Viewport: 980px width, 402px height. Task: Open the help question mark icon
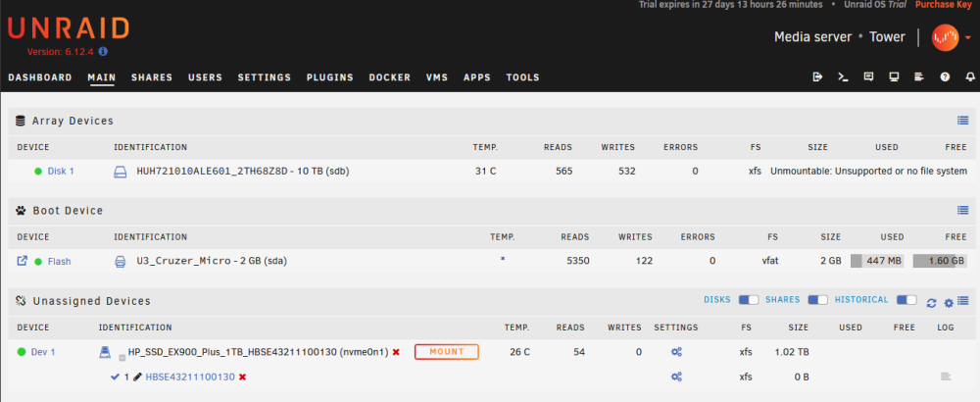(945, 76)
